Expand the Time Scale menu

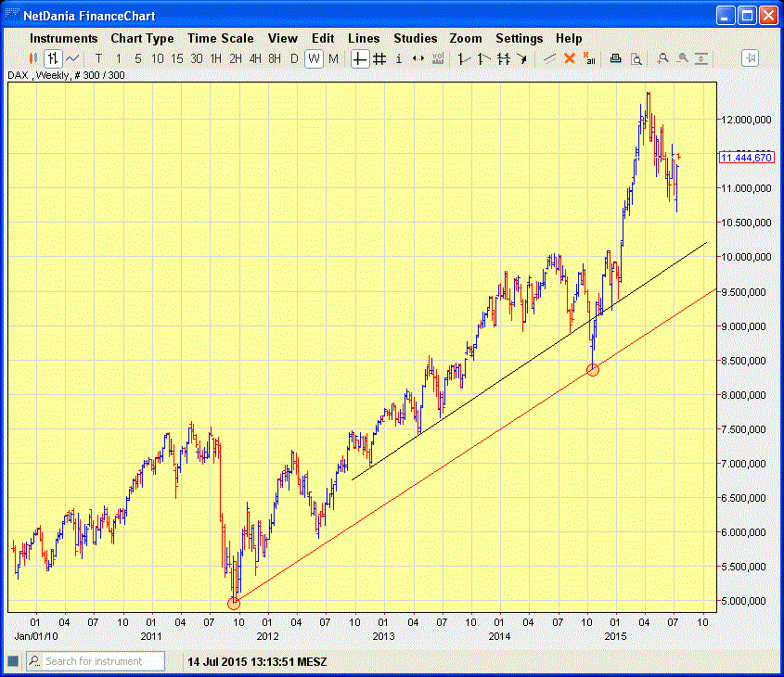[x=221, y=38]
